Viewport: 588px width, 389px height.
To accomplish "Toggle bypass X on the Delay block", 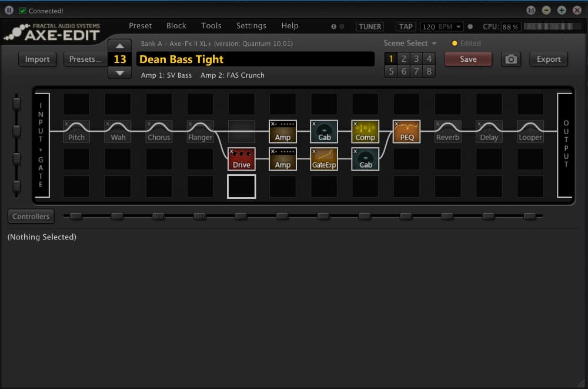I will (x=479, y=124).
